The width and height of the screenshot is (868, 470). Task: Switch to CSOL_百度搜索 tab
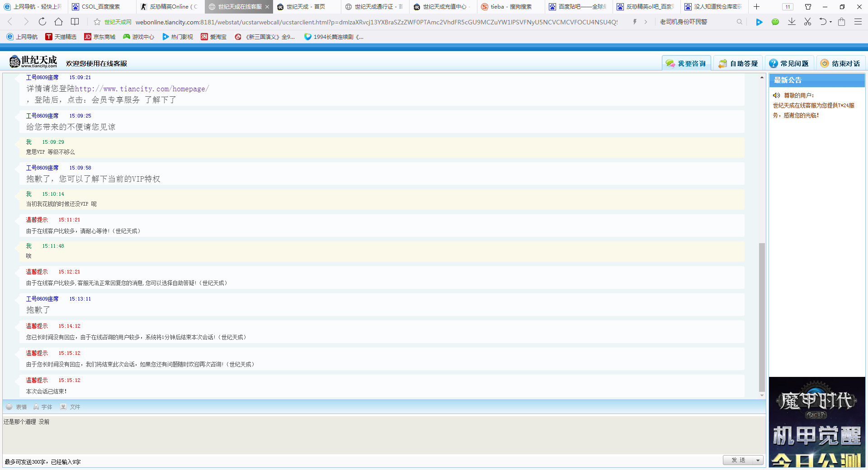pos(102,7)
